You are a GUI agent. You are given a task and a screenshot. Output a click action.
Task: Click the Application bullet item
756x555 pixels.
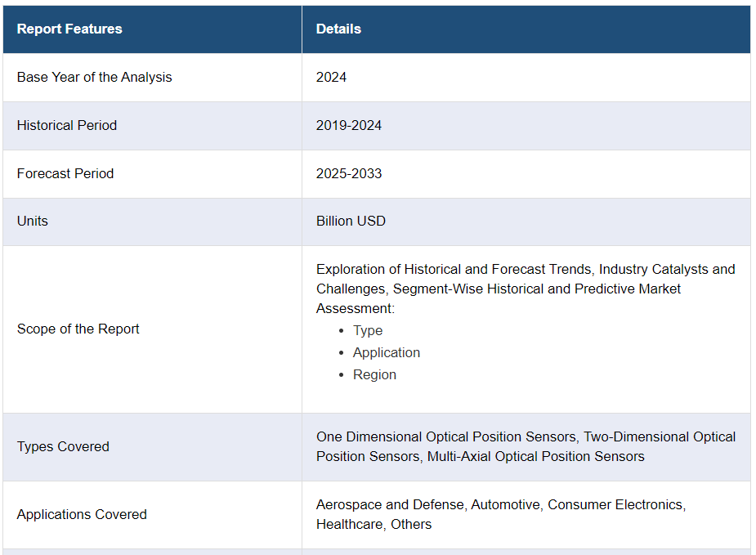(387, 352)
